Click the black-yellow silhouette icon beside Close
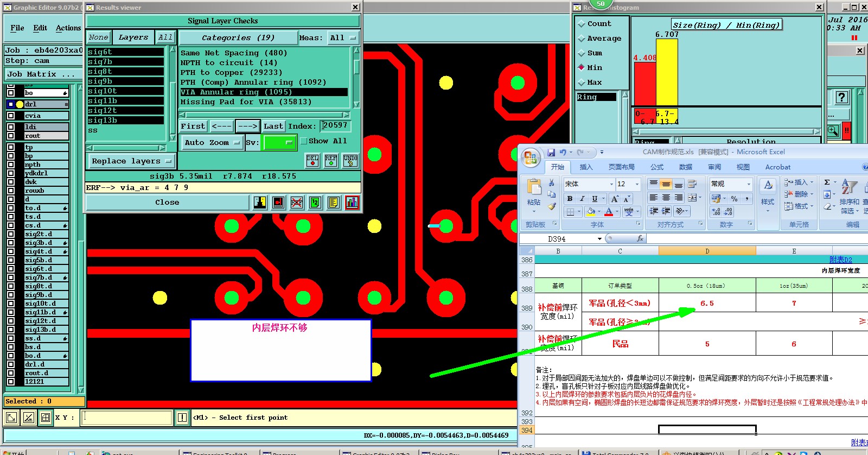Screen dimensions: 868x455 click(260, 203)
